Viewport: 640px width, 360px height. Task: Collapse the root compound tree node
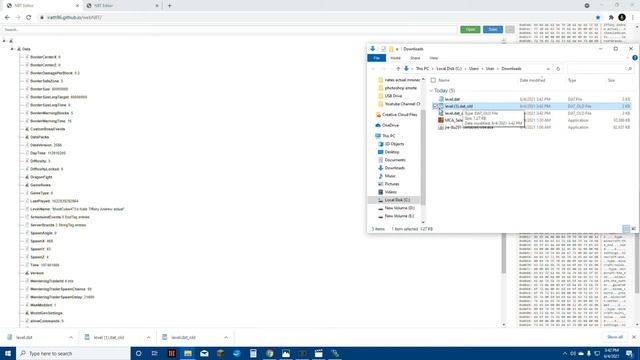point(4,41)
